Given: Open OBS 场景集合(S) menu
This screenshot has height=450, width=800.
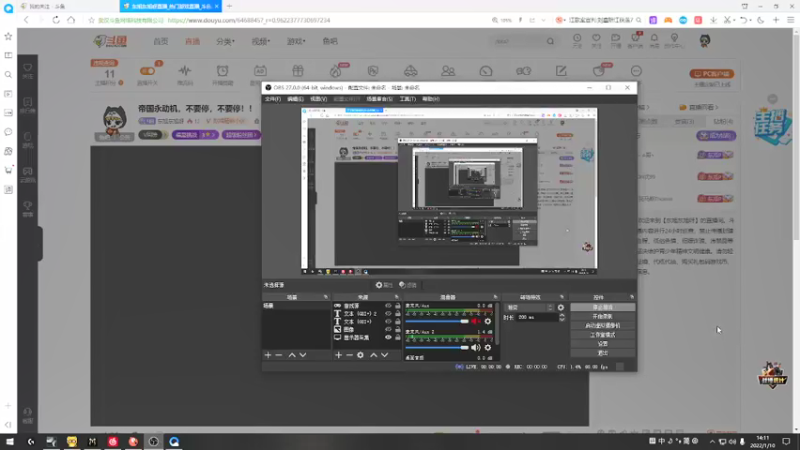Looking at the screenshot, I should pyautogui.click(x=380, y=99).
